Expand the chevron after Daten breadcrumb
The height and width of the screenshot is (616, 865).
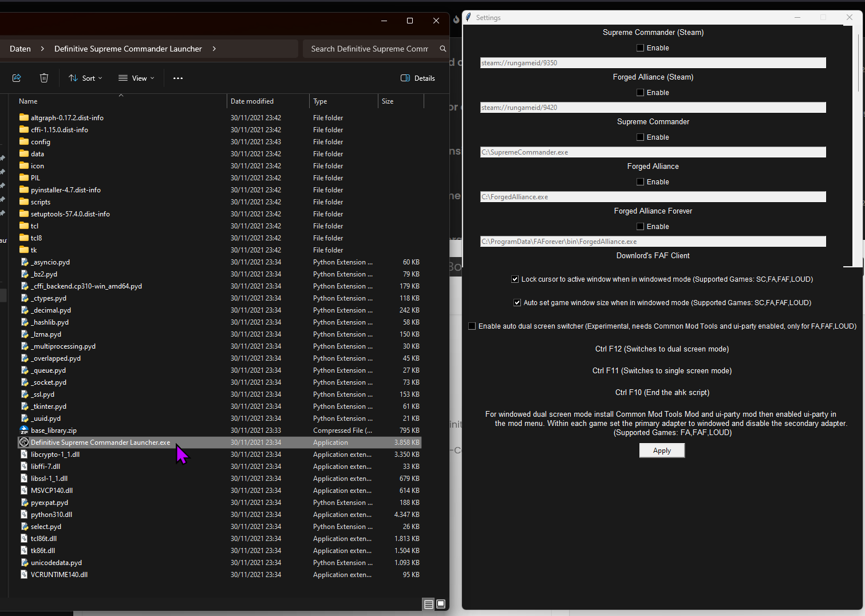point(42,49)
